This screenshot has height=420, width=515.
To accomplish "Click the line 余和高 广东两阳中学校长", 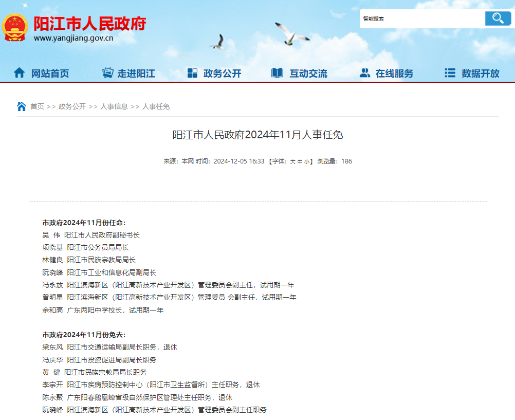I will coord(103,310).
